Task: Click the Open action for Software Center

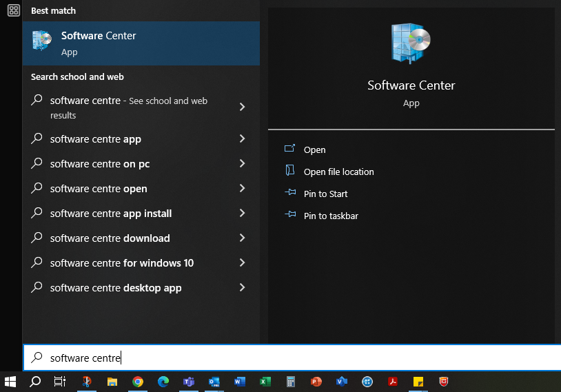Action: click(x=314, y=149)
